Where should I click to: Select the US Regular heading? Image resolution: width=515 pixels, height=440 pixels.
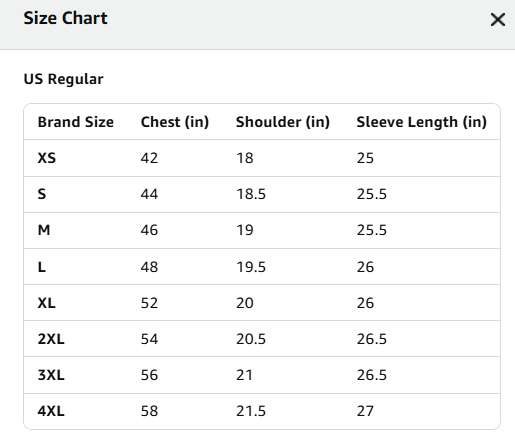pos(63,79)
